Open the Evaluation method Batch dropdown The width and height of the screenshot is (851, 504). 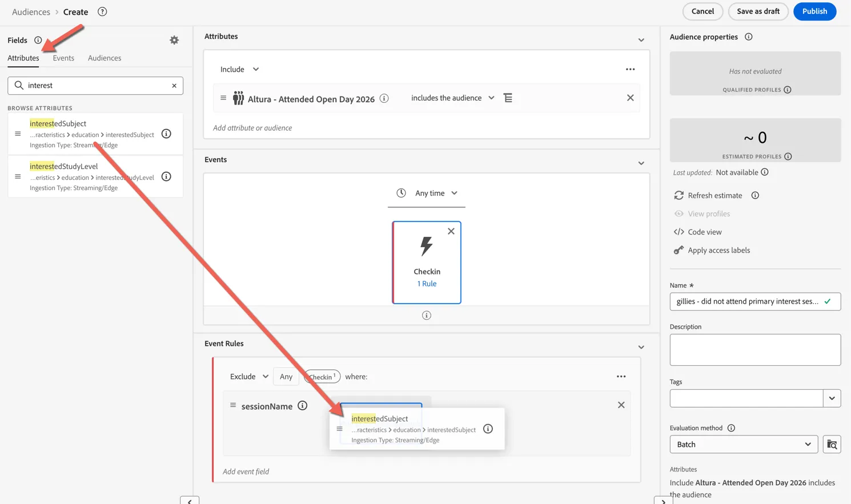tap(744, 444)
